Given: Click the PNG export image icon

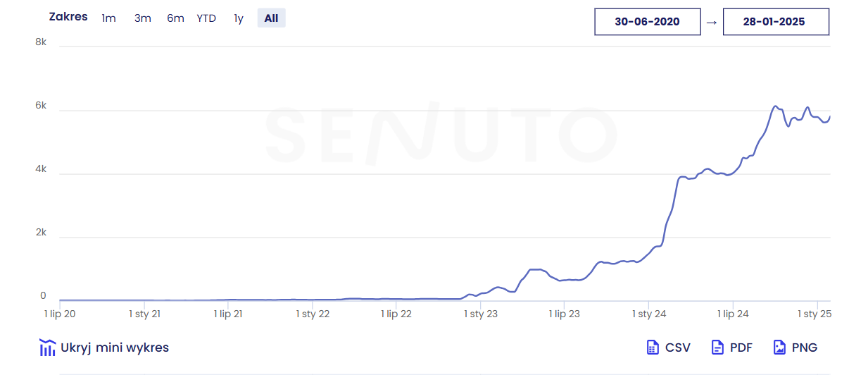Looking at the screenshot, I should click(x=779, y=347).
